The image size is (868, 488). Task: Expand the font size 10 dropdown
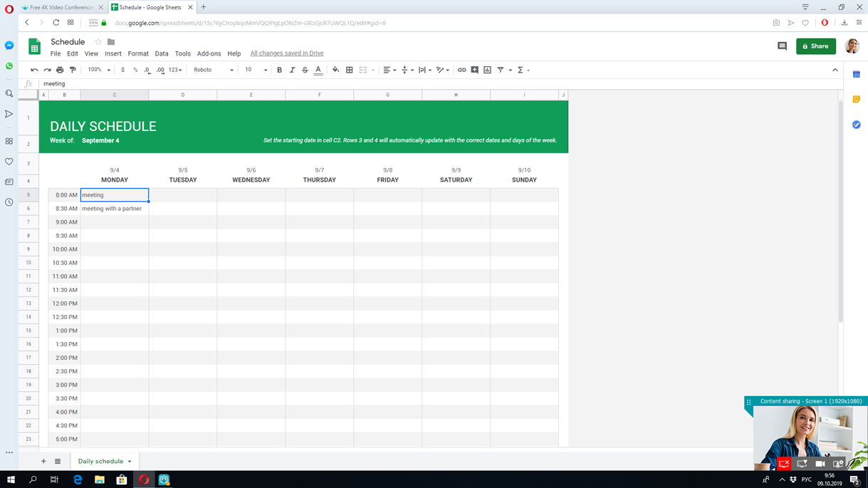pos(256,70)
